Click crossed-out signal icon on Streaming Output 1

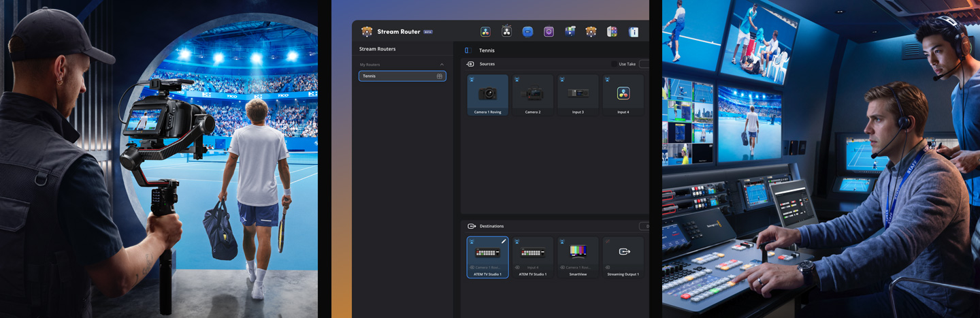point(607,242)
